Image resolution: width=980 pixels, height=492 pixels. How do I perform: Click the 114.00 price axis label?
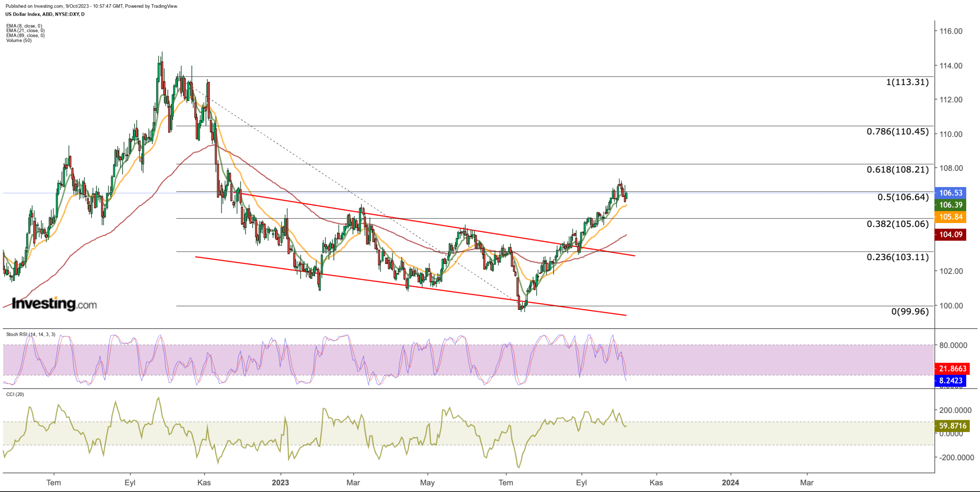tap(951, 65)
